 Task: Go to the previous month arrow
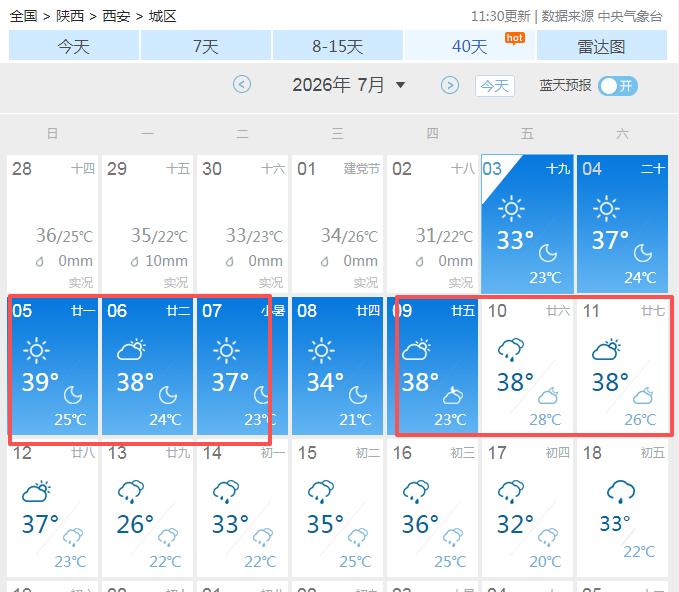pos(242,84)
